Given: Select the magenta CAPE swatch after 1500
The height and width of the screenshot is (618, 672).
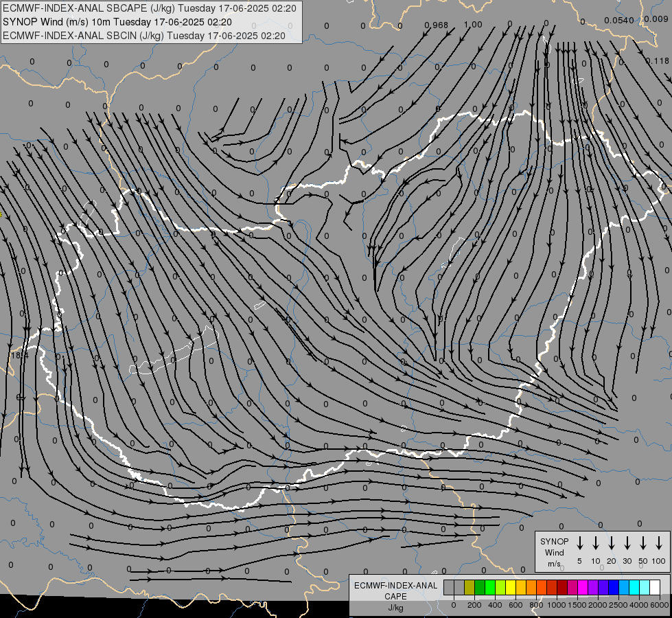Looking at the screenshot, I should 583,588.
